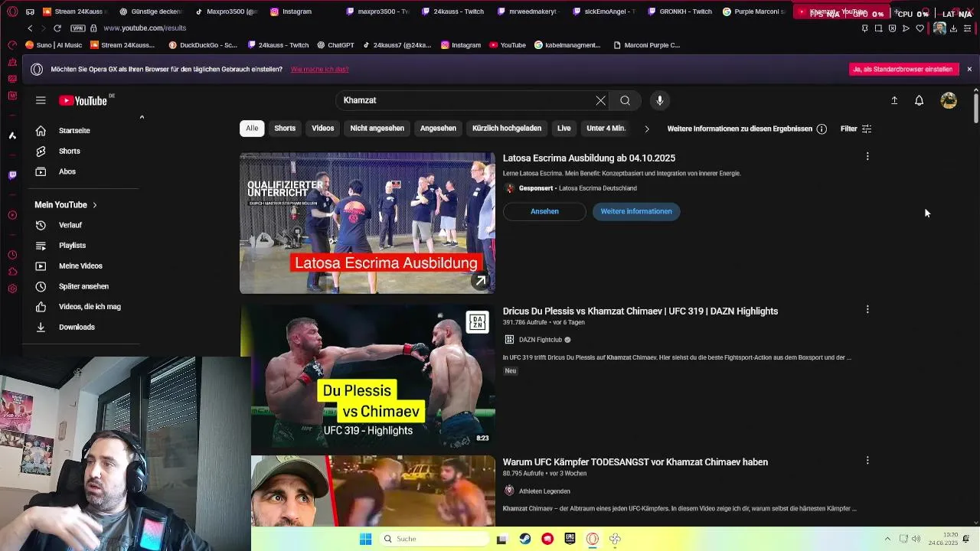Open Opera GX sidebar settings gear
The height and width of the screenshot is (551, 980).
click(x=12, y=289)
